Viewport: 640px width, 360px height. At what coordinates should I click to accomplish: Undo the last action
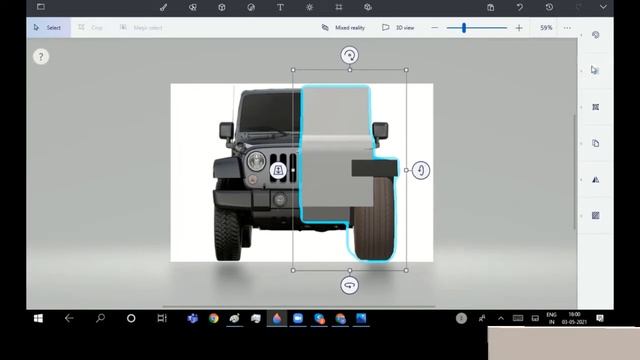520,7
